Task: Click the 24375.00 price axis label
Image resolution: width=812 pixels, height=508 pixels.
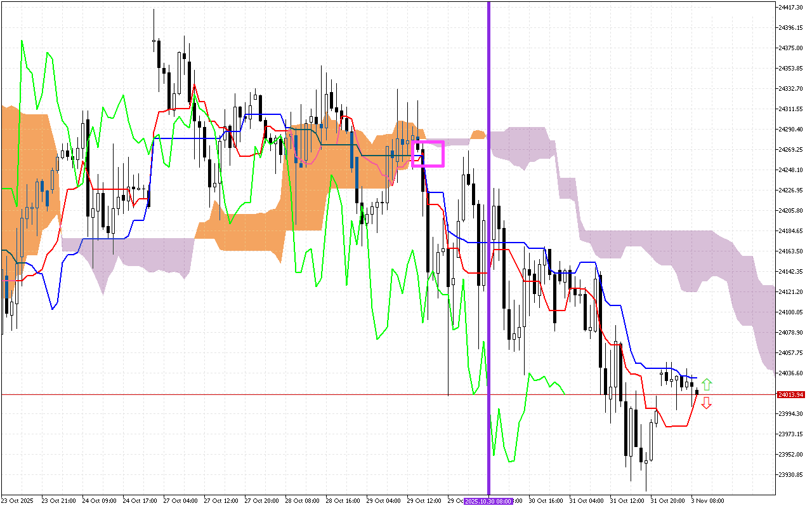Action: point(790,48)
